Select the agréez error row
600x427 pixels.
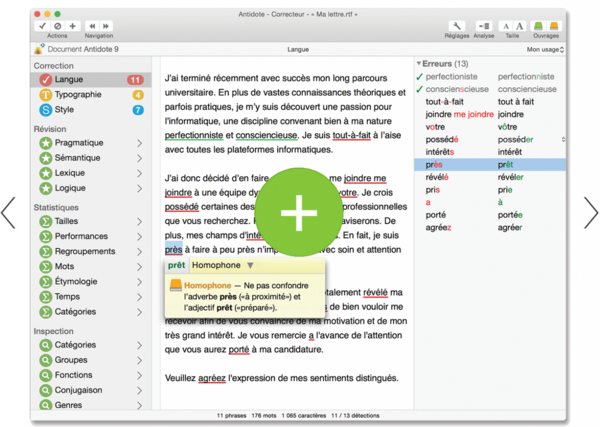tap(490, 228)
